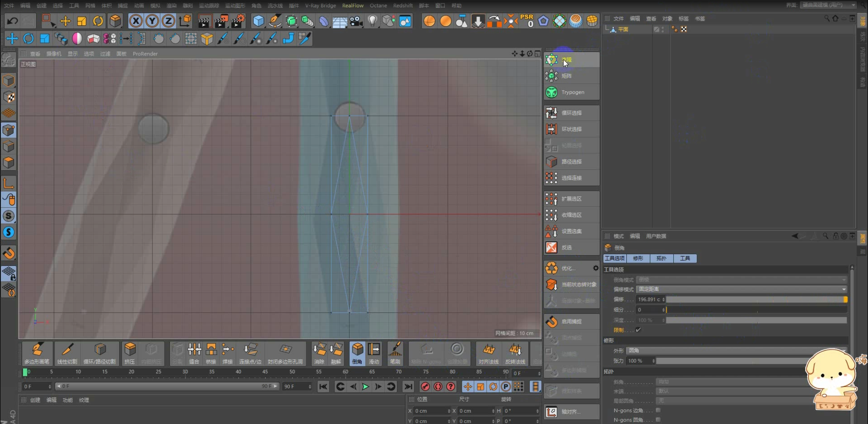Activate 路径选择 (Path Selection)
The height and width of the screenshot is (424, 868).
[571, 162]
